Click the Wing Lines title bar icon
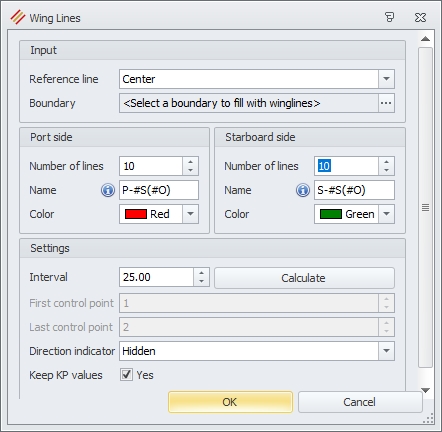 point(17,17)
